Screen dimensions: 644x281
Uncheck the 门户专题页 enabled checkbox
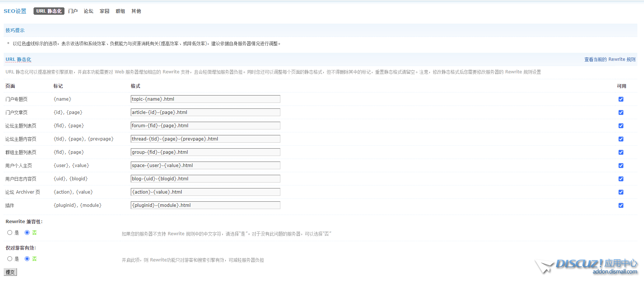[x=621, y=99]
